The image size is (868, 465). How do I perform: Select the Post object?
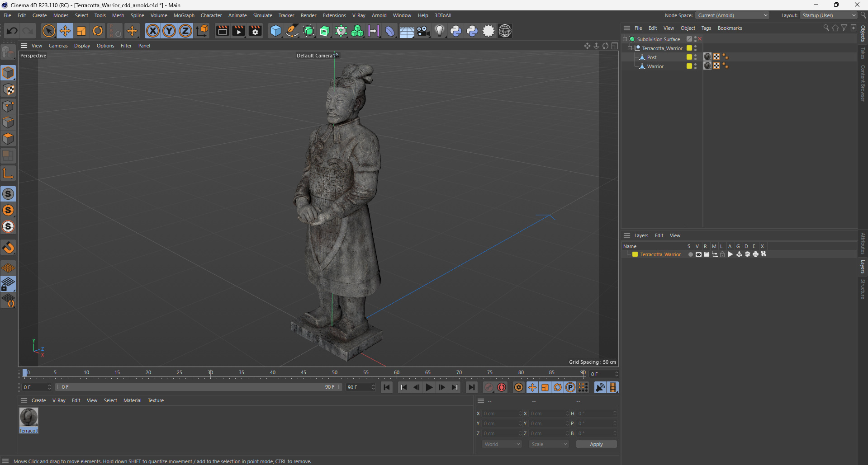coord(651,57)
